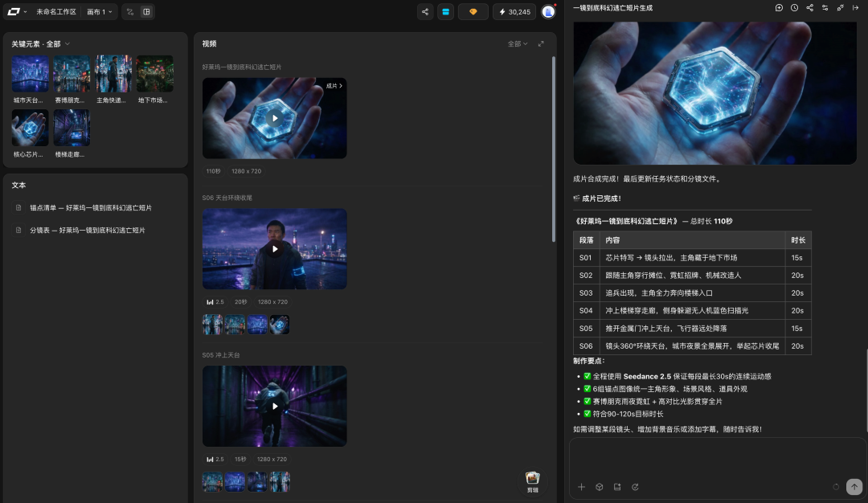
Task: Click the chat panel right scrollbar
Action: (866, 391)
